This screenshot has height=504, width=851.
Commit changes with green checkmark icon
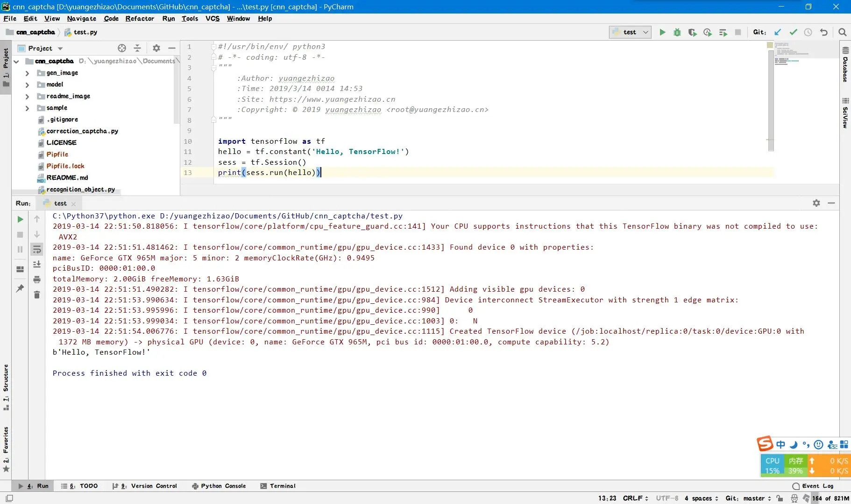point(793,32)
